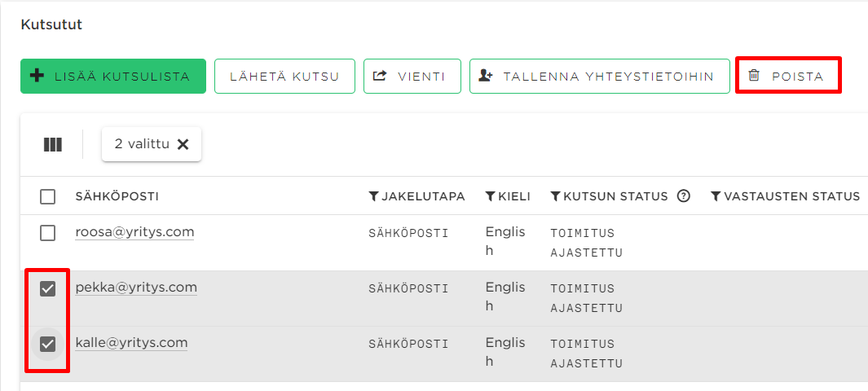The width and height of the screenshot is (868, 391).
Task: Click the Kutsun status filter icon
Action: point(556,196)
